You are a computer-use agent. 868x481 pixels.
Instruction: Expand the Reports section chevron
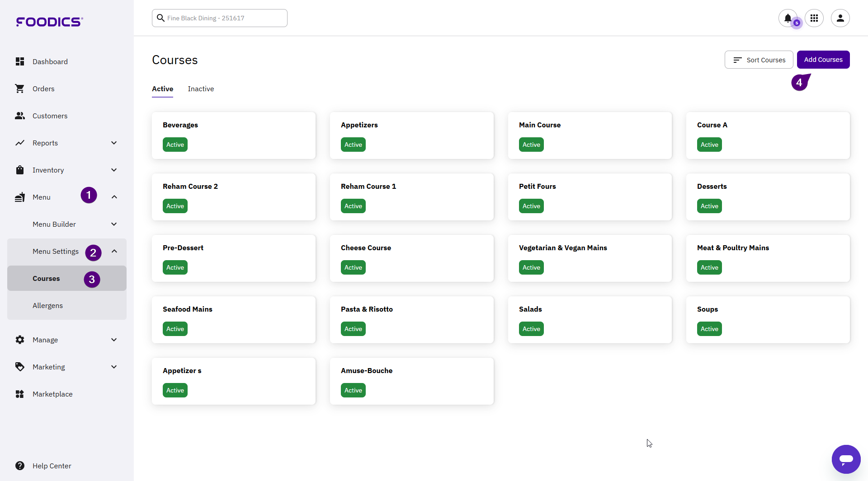[x=114, y=143]
